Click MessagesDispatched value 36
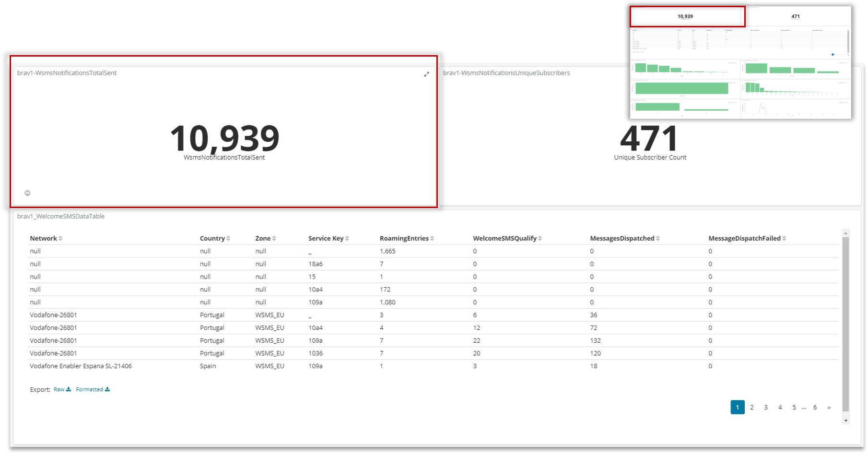This screenshot has height=454, width=868. pos(594,315)
